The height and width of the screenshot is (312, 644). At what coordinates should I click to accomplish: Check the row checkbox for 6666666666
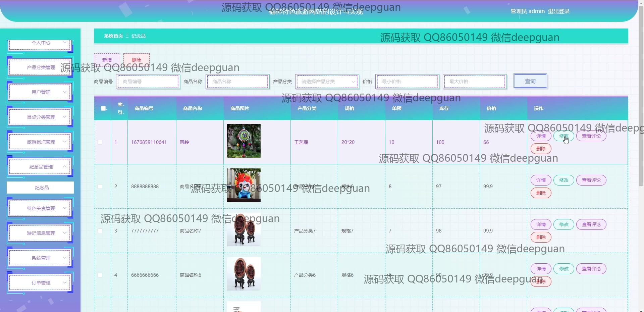tap(100, 275)
